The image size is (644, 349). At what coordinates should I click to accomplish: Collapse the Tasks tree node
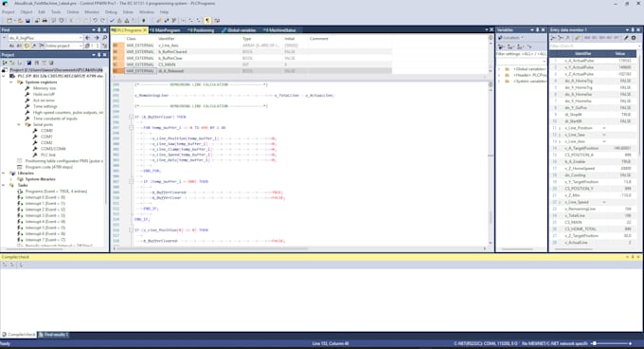pos(4,185)
